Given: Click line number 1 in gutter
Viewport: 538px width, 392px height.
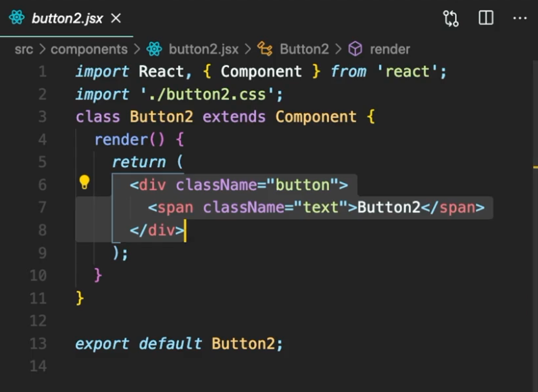Looking at the screenshot, I should pyautogui.click(x=43, y=72).
